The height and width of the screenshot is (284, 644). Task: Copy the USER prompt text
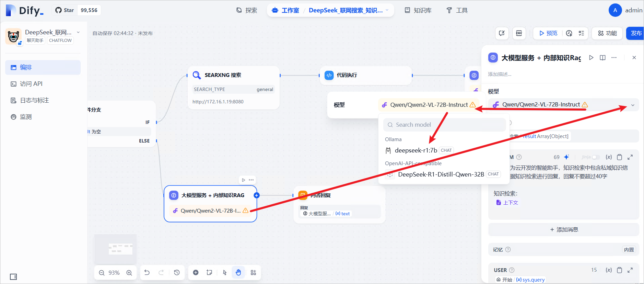[x=619, y=270]
